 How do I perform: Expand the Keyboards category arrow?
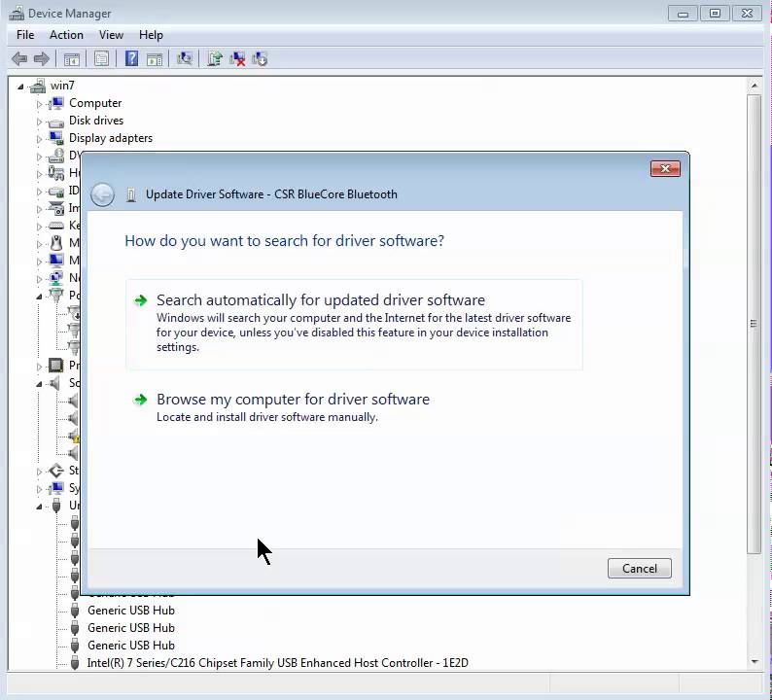[40, 227]
